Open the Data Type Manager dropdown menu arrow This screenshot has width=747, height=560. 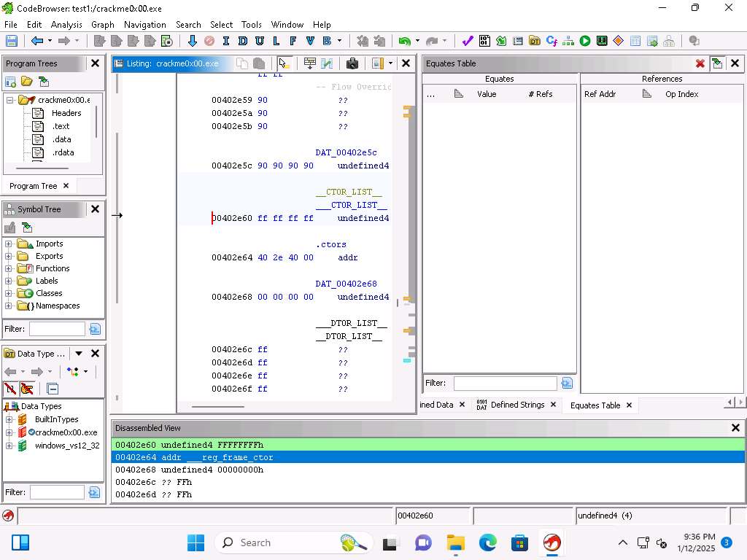[x=79, y=354]
